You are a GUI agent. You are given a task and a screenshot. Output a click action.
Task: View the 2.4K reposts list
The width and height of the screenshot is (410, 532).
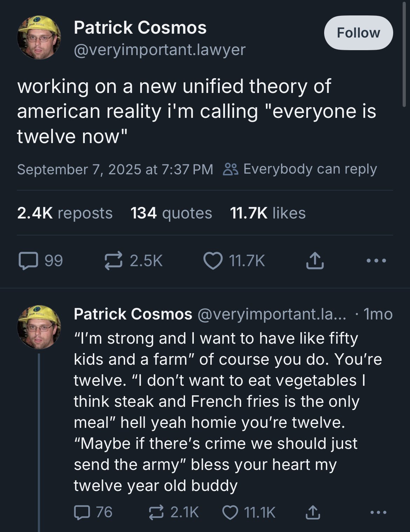pos(65,213)
